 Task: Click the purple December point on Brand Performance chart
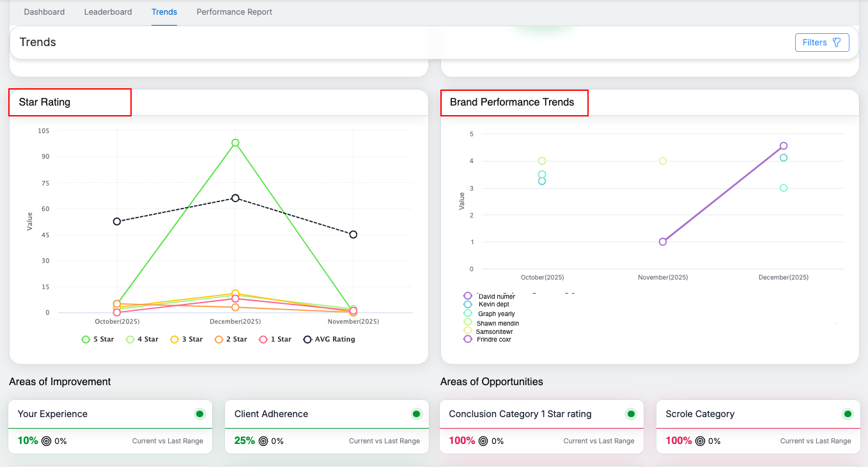[x=784, y=146]
